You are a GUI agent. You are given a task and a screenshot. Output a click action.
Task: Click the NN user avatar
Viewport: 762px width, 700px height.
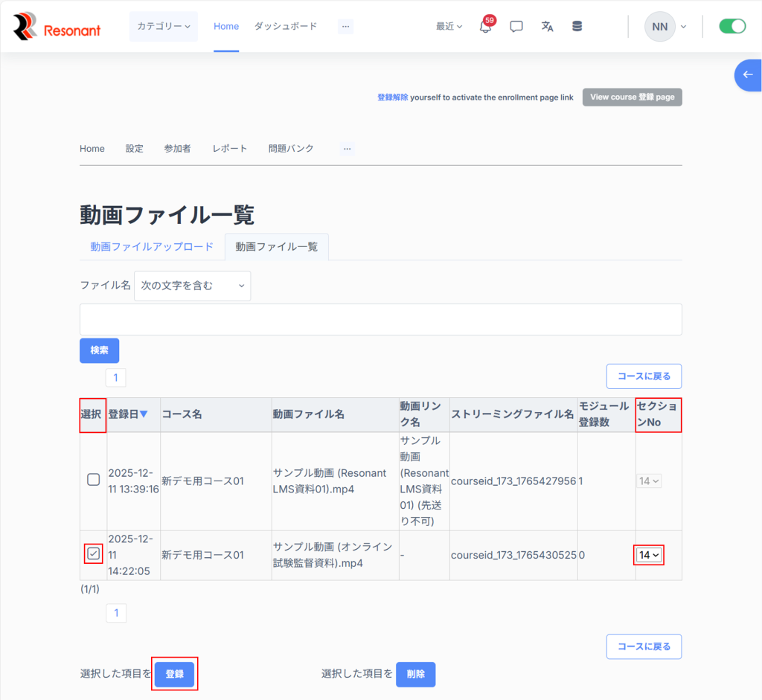pos(659,27)
